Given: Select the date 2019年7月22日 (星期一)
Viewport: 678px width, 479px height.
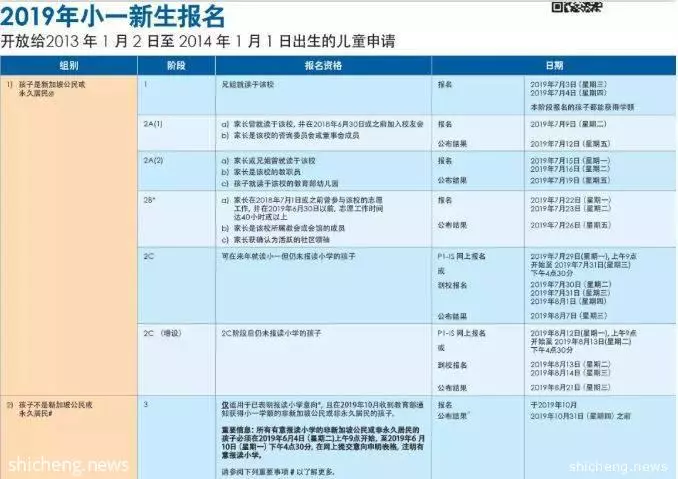Looking at the screenshot, I should pos(571,200).
